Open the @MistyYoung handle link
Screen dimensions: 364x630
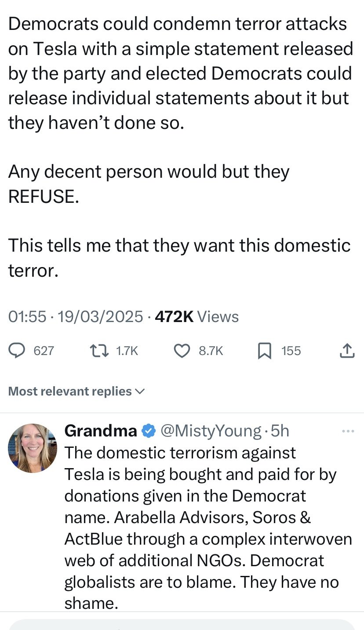pos(211,431)
